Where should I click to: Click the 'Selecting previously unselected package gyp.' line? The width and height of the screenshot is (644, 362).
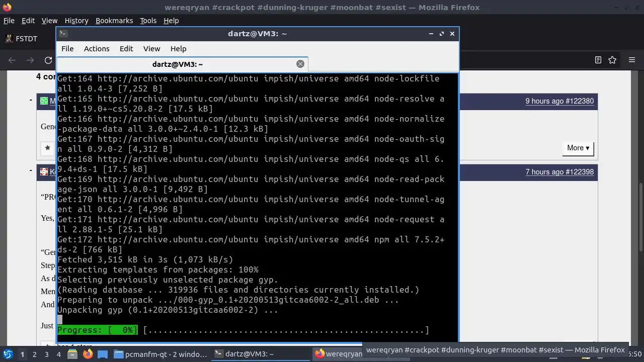(168, 280)
